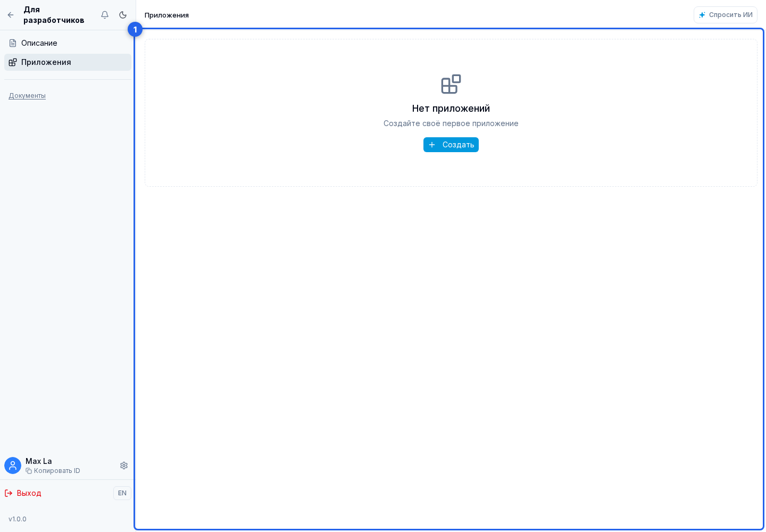Click the back arrow icon
This screenshot has height=532, width=766.
tap(11, 15)
